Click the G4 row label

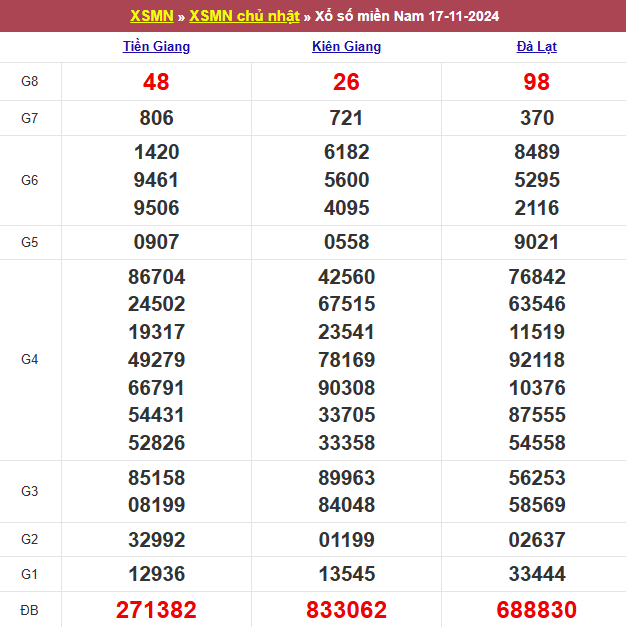click(30, 359)
